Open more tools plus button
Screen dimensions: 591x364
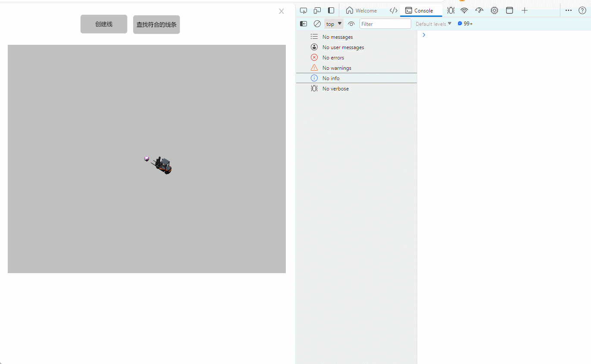point(525,10)
